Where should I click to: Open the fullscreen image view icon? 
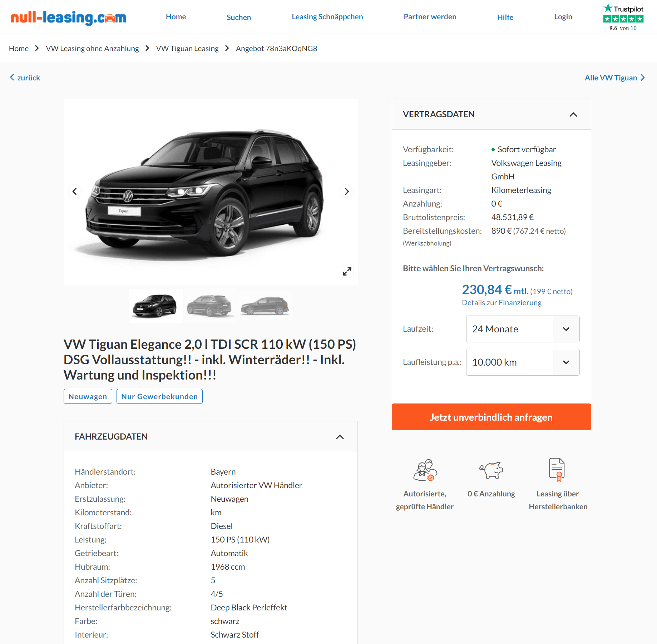347,271
